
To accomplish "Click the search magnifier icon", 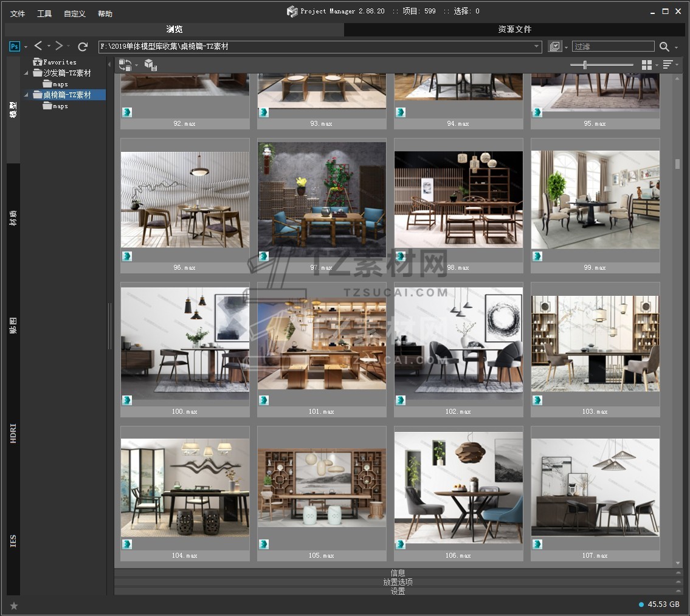I will (x=664, y=47).
